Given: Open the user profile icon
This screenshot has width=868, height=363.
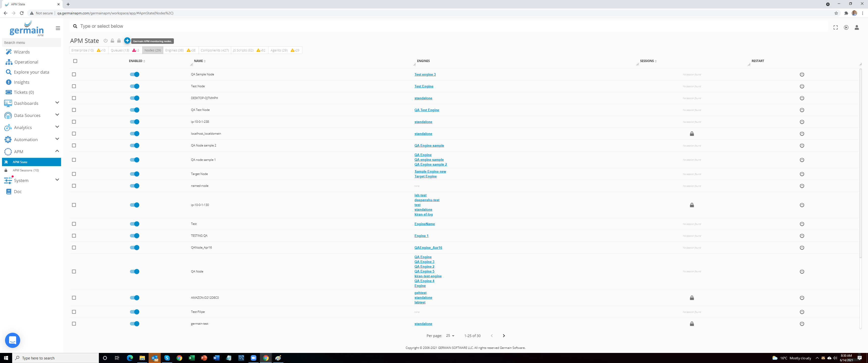Looking at the screenshot, I should click(x=857, y=28).
